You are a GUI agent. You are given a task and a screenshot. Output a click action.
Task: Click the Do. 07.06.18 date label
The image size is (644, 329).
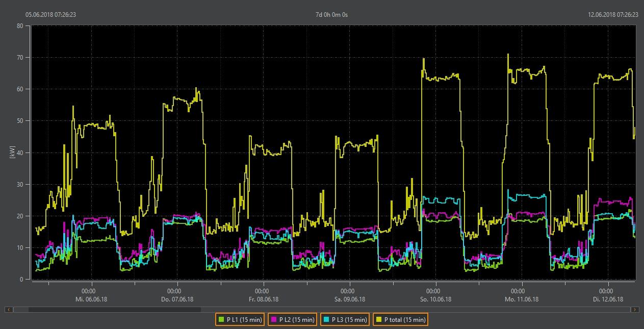click(177, 299)
